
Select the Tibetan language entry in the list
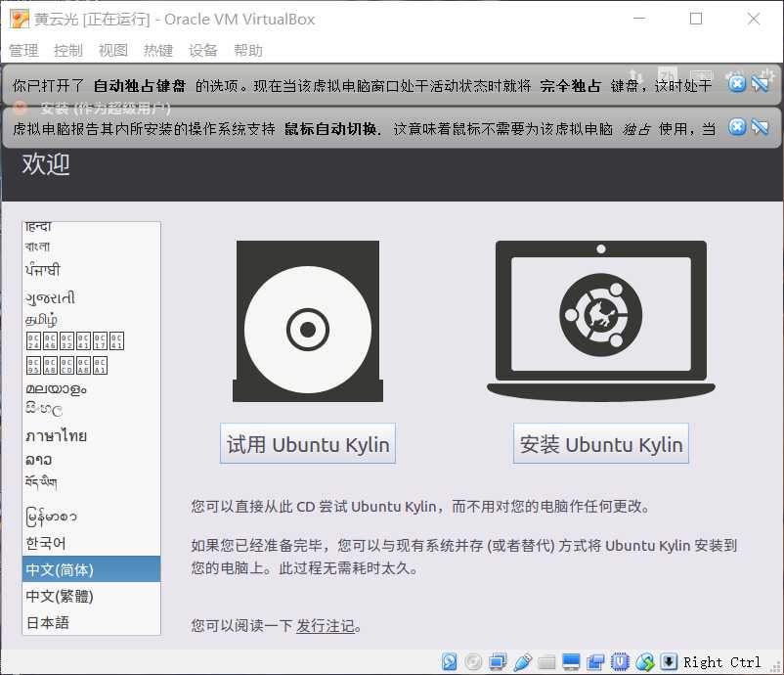pos(92,482)
